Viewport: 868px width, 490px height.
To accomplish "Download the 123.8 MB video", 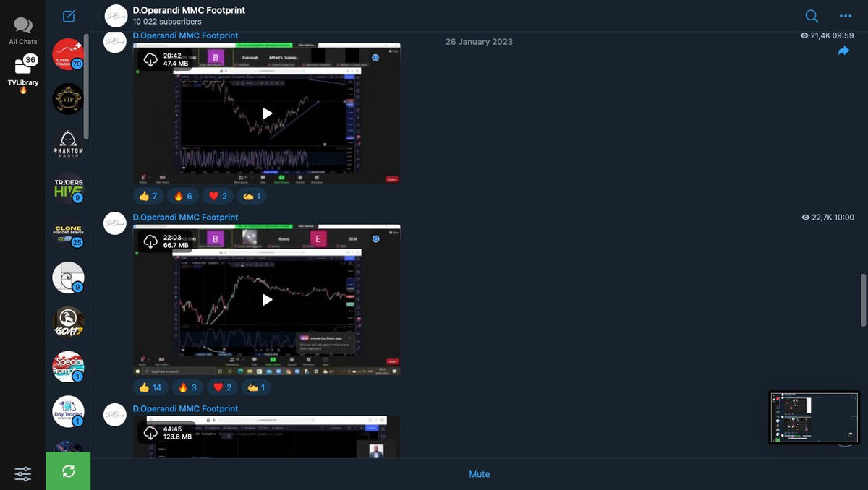I will [x=150, y=433].
